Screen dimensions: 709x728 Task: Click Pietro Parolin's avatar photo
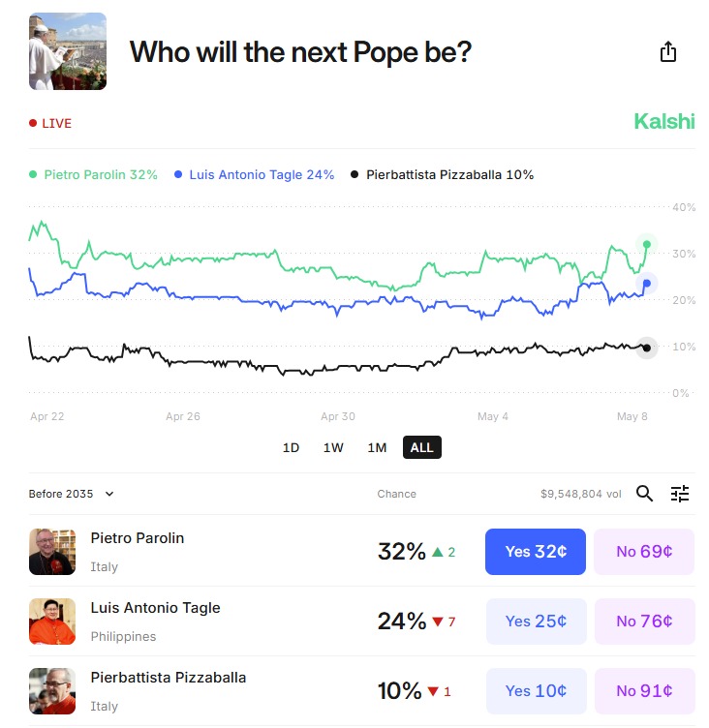52,552
